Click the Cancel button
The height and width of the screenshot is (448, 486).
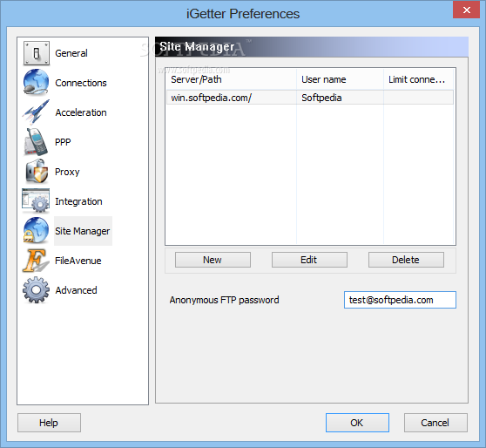[435, 423]
